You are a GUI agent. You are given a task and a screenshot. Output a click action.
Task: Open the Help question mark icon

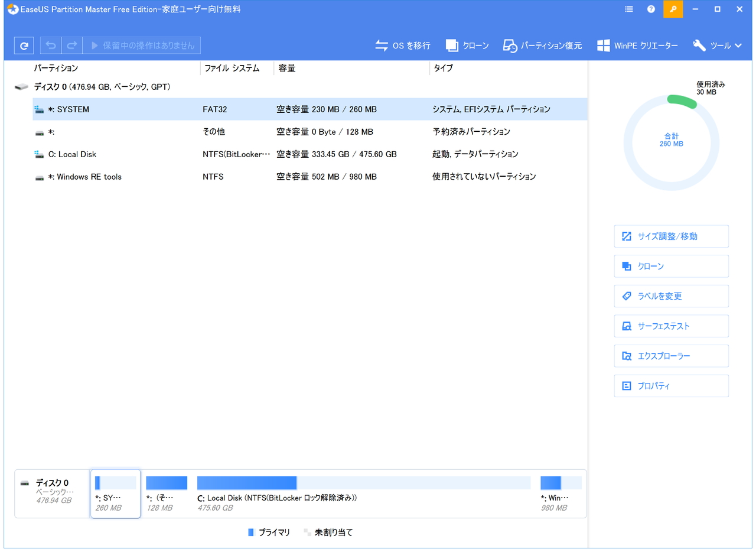click(x=650, y=9)
